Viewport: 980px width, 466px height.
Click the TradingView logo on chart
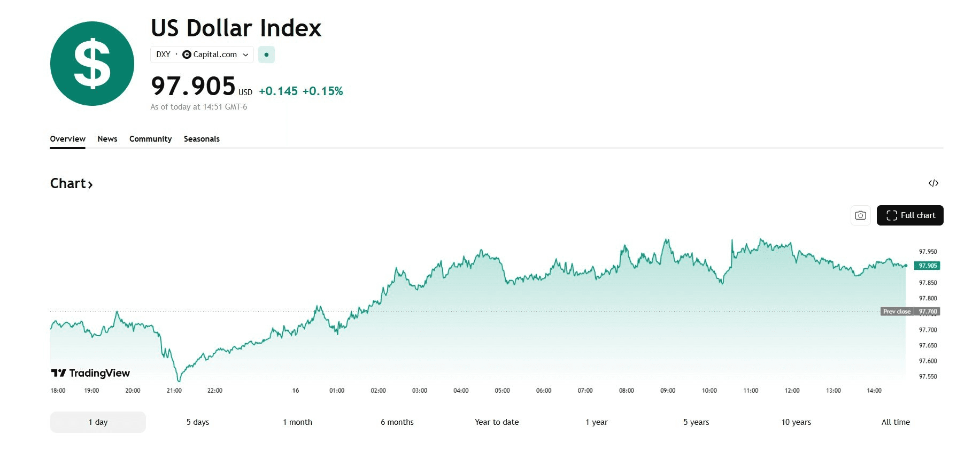click(91, 373)
